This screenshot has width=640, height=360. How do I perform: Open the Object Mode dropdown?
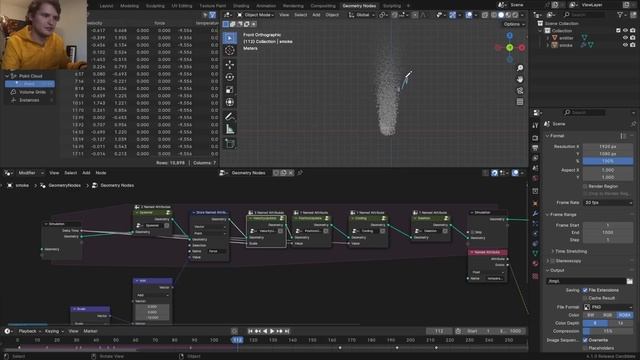point(256,15)
